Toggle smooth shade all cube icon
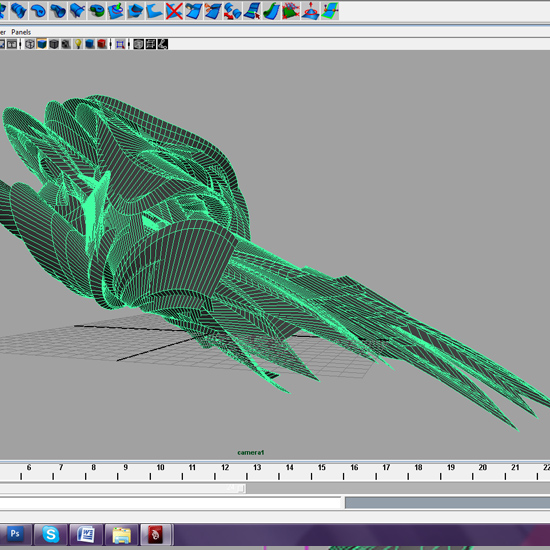Screen dimensions: 550x550 coord(42,44)
